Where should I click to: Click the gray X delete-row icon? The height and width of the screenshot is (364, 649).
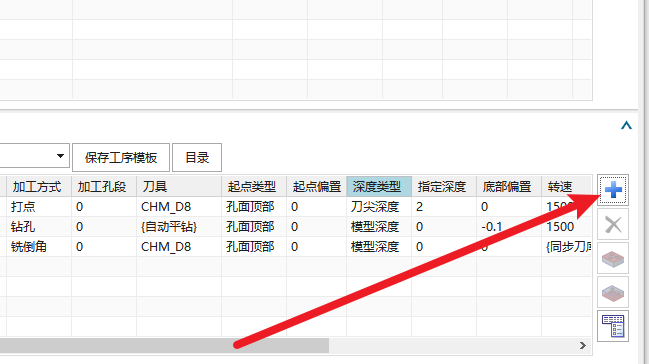click(x=613, y=225)
